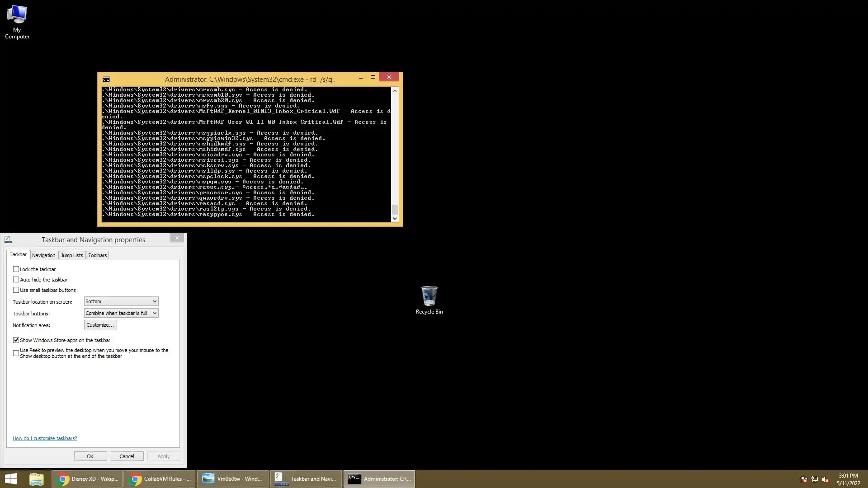Click the Action Center flag tray icon
Screen dimensions: 868x488
tap(803, 479)
